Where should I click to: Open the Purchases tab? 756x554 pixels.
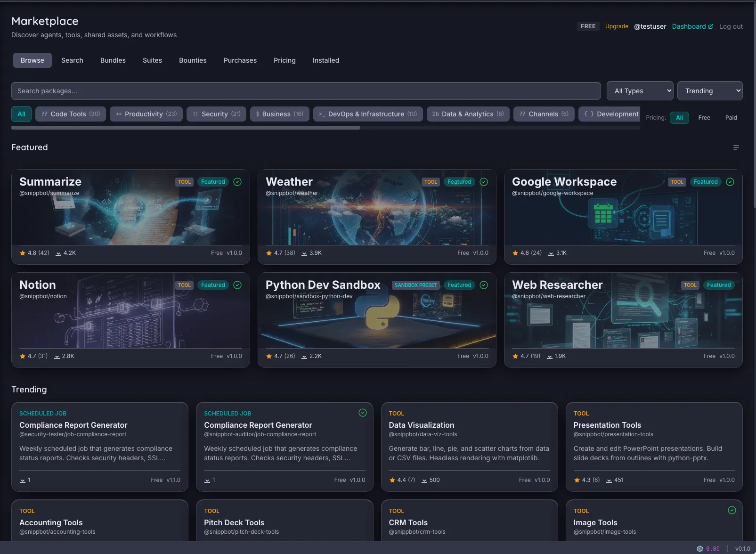(x=240, y=60)
